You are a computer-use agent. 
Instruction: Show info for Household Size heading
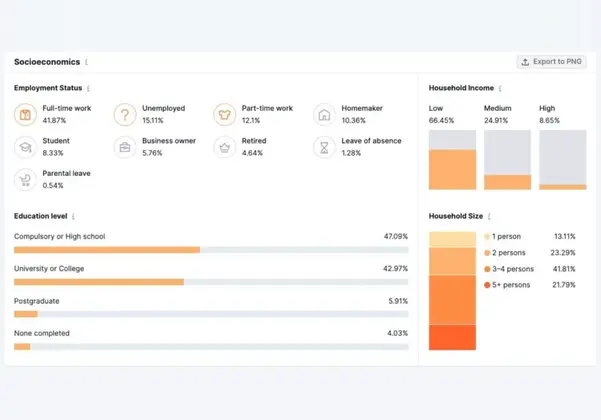click(490, 216)
